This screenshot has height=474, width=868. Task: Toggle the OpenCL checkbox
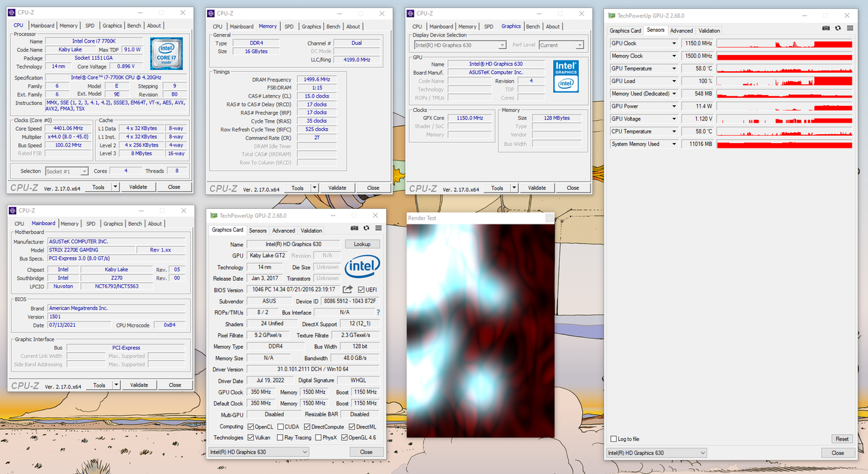(250, 427)
